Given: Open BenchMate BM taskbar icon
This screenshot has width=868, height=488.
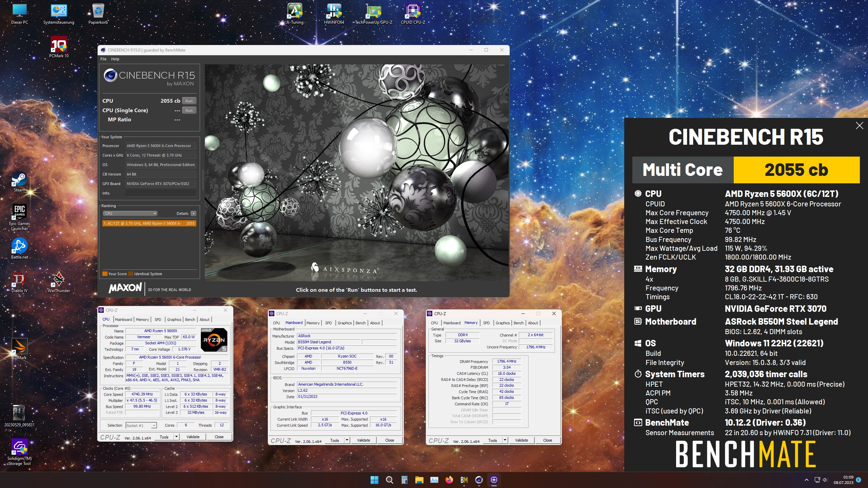Looking at the screenshot, I should [464, 480].
